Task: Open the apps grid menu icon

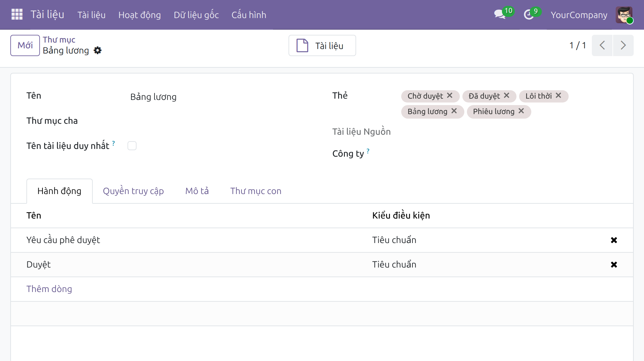Action: click(17, 15)
